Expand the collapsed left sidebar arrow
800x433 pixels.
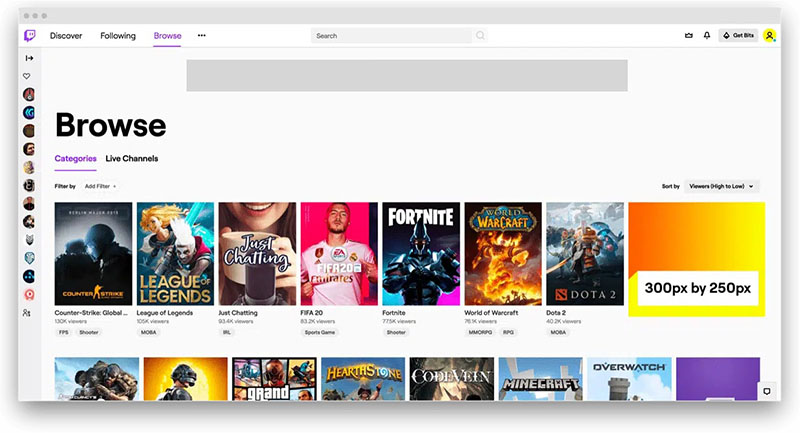coord(29,58)
